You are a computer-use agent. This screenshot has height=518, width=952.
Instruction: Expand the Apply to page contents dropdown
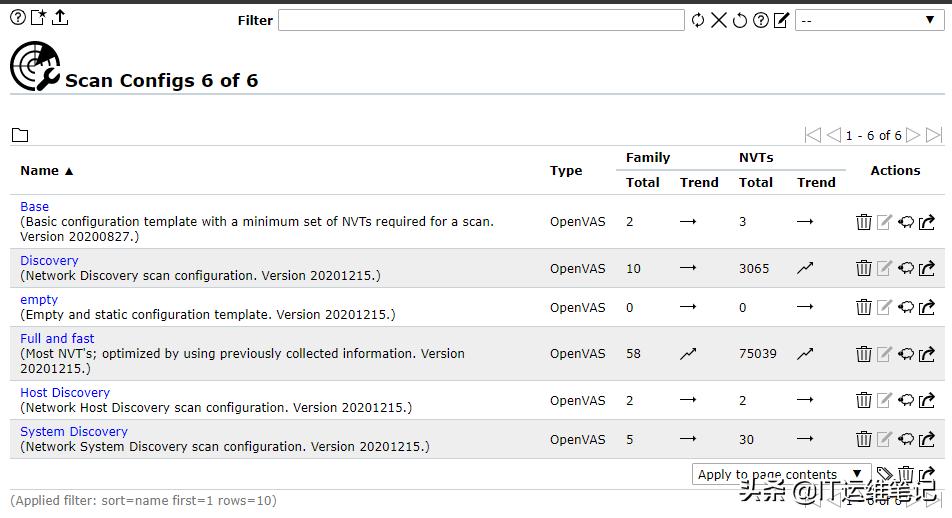click(x=781, y=474)
